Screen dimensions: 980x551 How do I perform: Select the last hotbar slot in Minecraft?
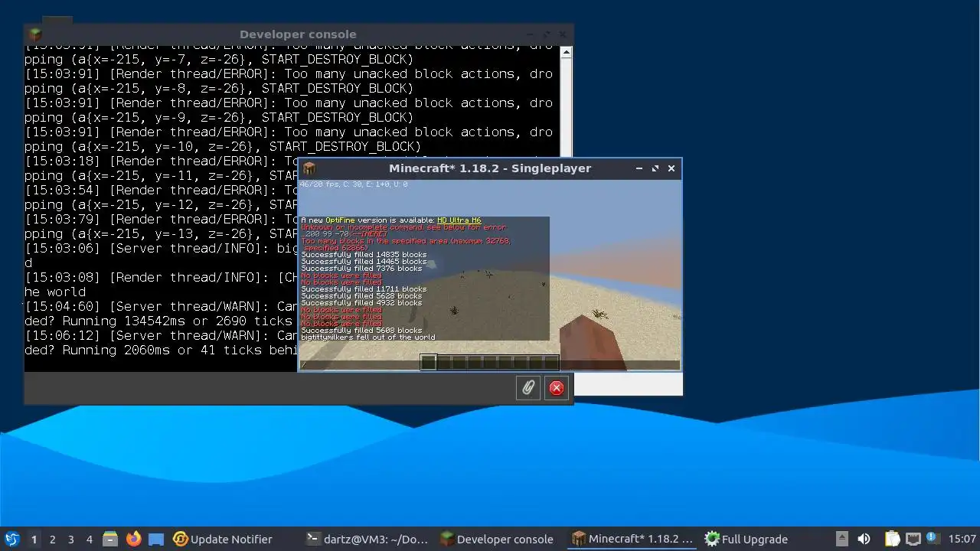pos(551,362)
